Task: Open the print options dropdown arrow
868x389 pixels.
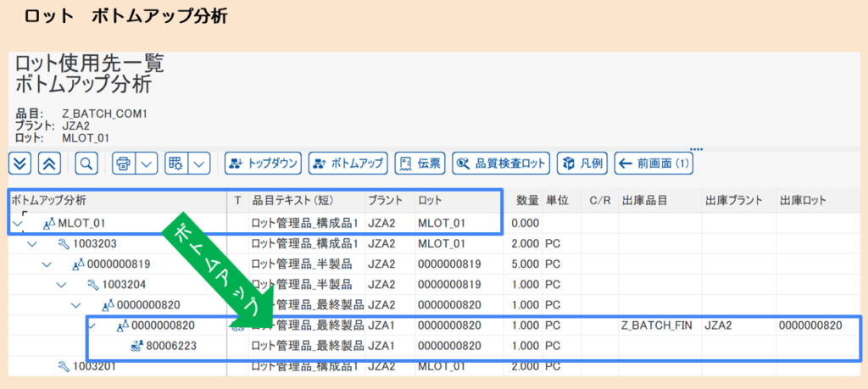Action: [x=147, y=163]
